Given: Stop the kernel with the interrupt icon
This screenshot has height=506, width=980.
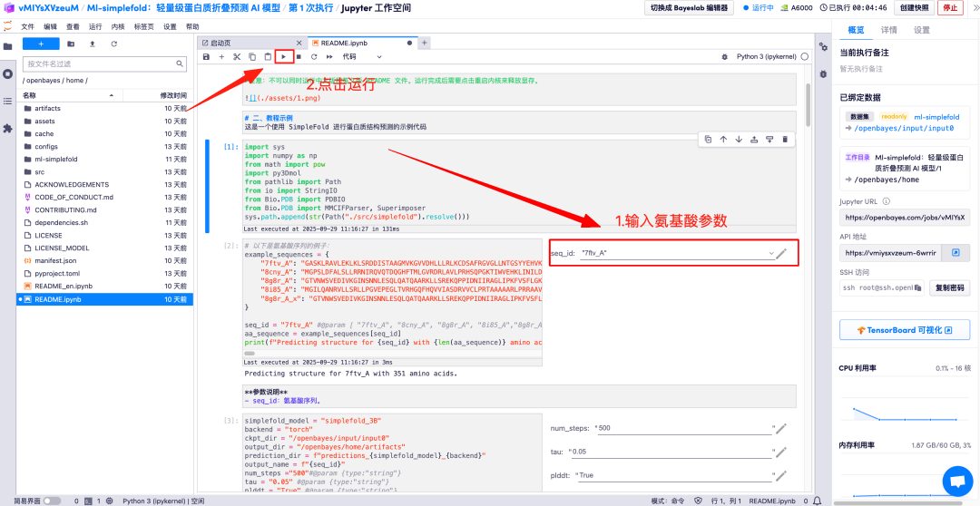Looking at the screenshot, I should (299, 56).
